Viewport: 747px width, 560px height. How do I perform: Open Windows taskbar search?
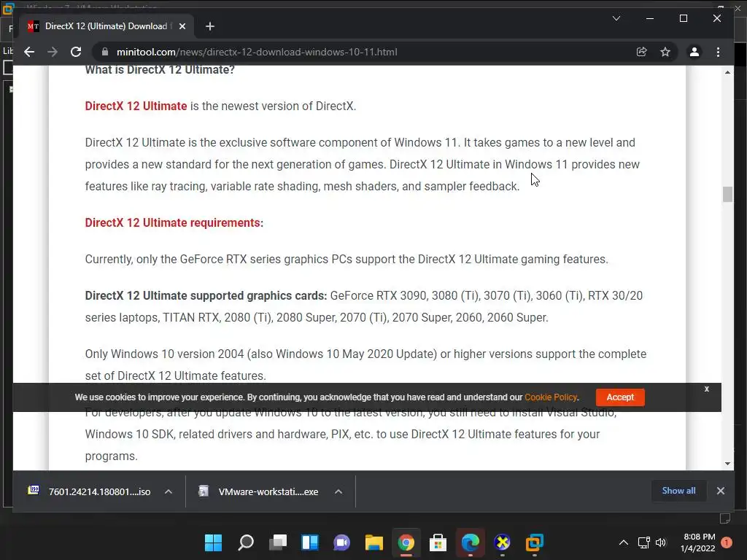(245, 542)
